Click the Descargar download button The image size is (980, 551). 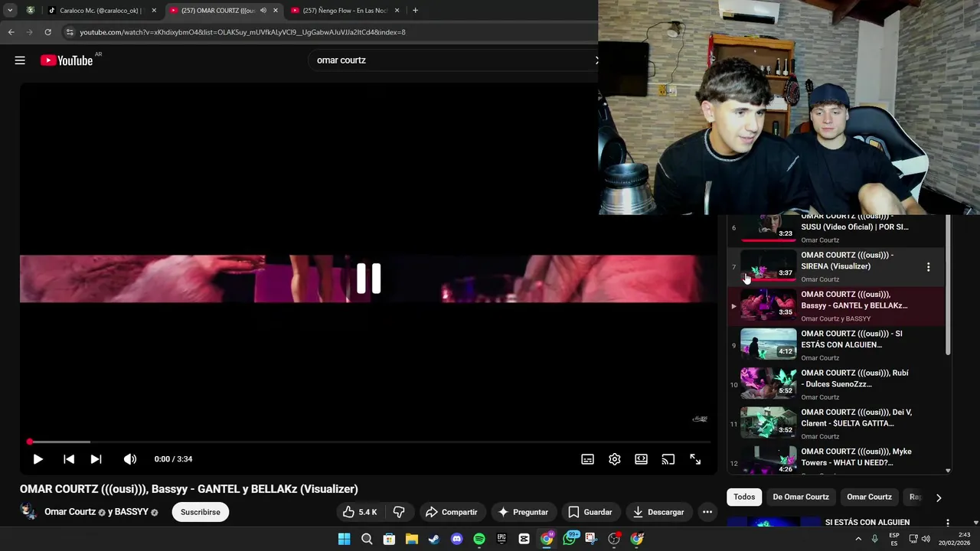coord(658,512)
